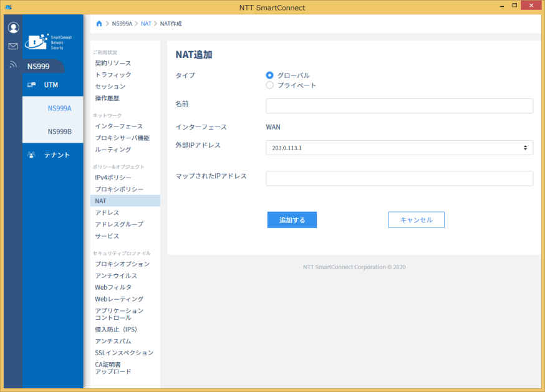Image resolution: width=545 pixels, height=392 pixels.
Task: Go to home via breadcrumb house icon
Action: (x=99, y=24)
